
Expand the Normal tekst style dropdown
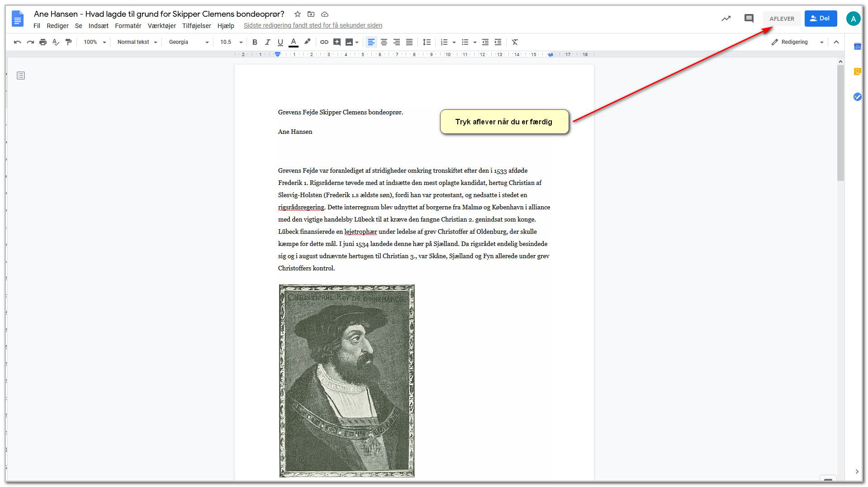[x=137, y=42]
